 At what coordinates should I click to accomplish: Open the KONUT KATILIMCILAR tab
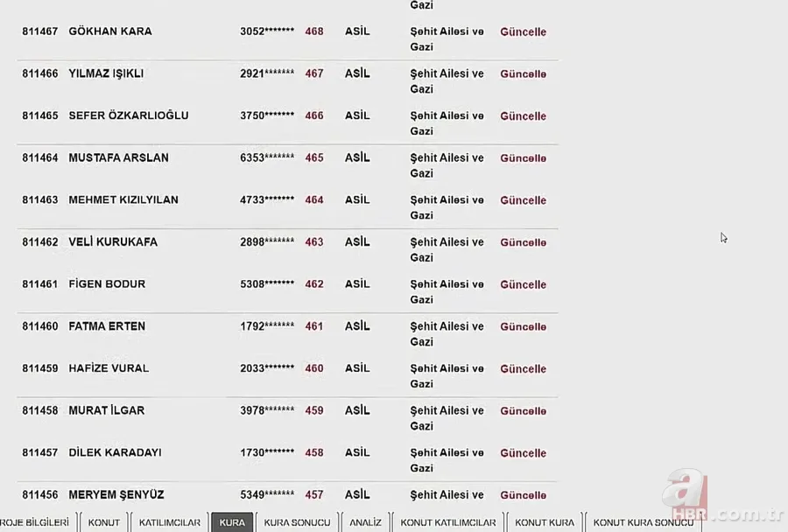click(x=447, y=522)
